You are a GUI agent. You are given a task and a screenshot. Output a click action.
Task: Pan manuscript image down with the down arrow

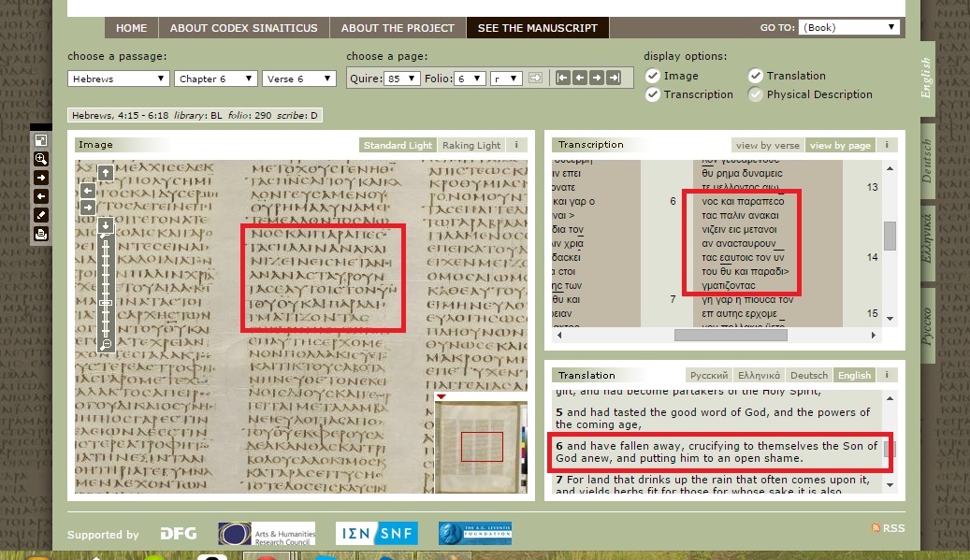click(x=105, y=225)
